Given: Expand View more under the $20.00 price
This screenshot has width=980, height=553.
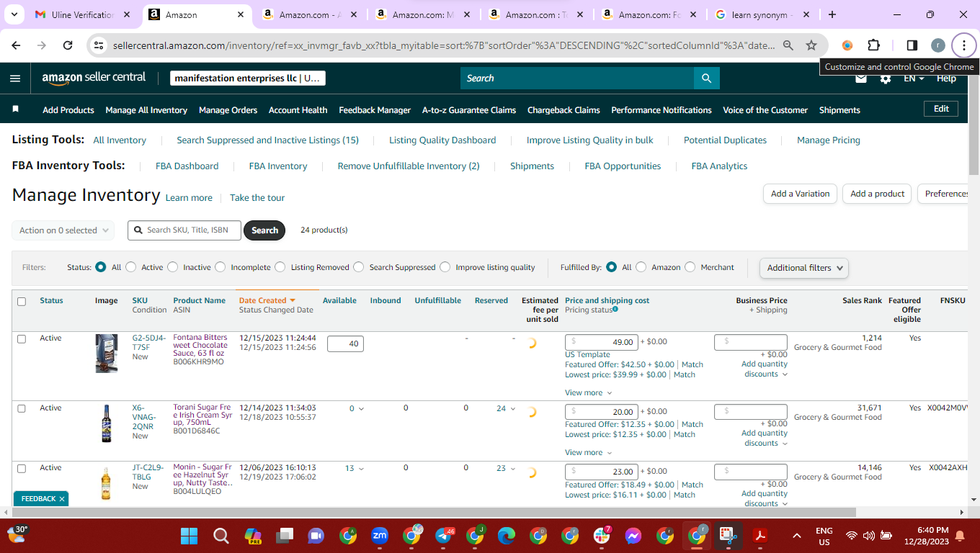Looking at the screenshot, I should [x=588, y=452].
